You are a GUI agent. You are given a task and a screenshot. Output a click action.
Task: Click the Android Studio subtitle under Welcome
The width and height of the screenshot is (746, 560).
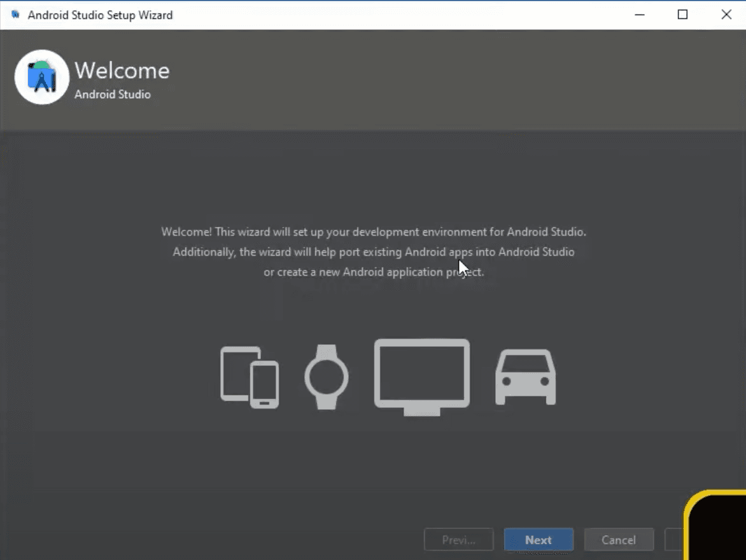113,94
